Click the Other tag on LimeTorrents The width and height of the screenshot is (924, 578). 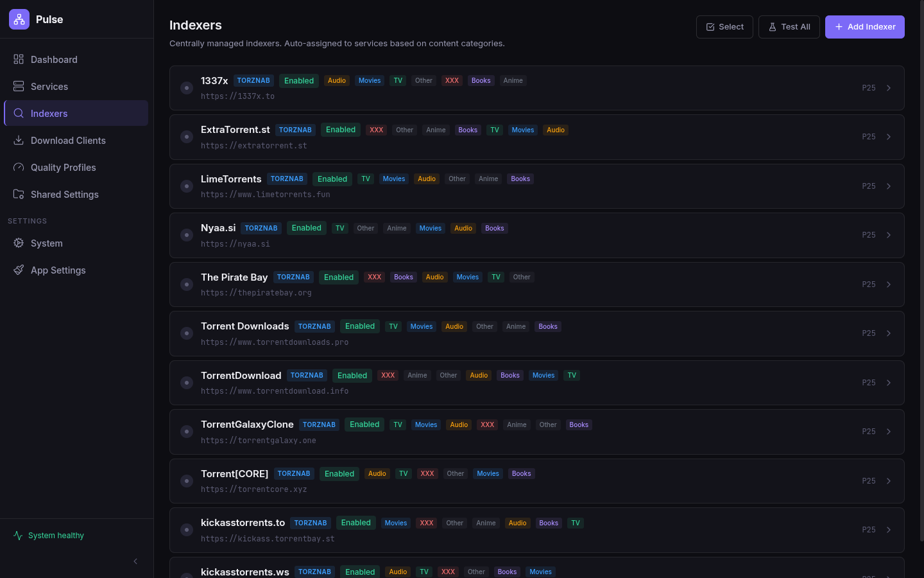458,179
